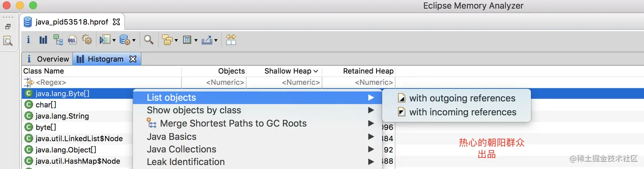Screen dimensions: 644x169
Task: Click the restore view icon in left strip
Action: pyautogui.click(x=8, y=26)
